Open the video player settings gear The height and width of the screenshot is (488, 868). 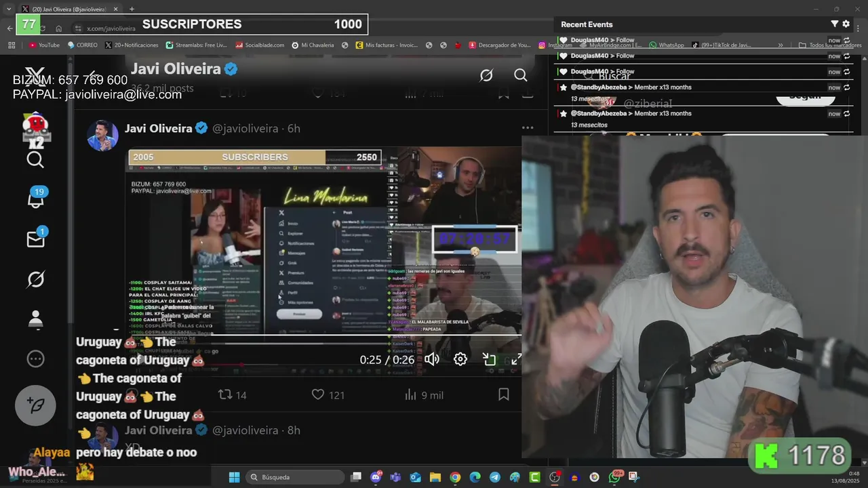click(460, 359)
